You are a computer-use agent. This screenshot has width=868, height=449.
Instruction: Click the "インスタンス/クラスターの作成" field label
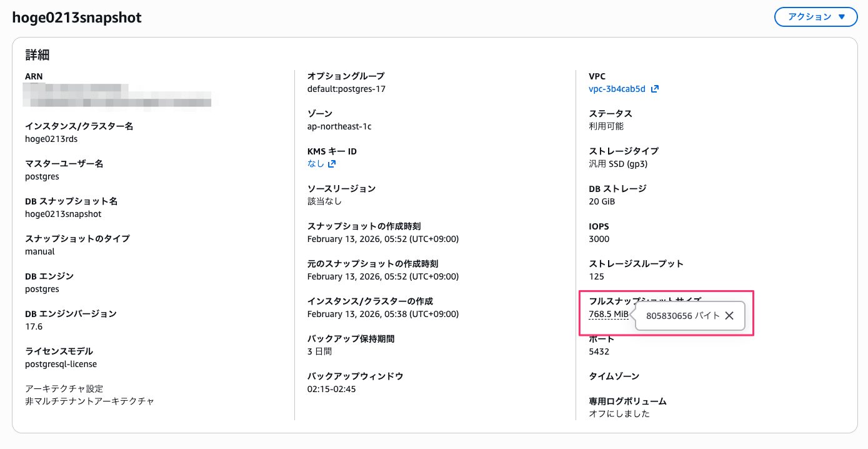pyautogui.click(x=370, y=301)
